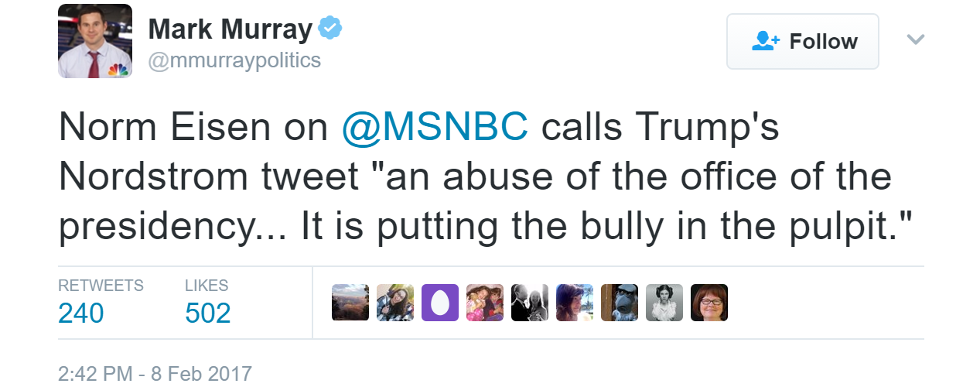Expand the tweet options chevron menu
Image resolution: width=980 pixels, height=387 pixels.
point(916,39)
